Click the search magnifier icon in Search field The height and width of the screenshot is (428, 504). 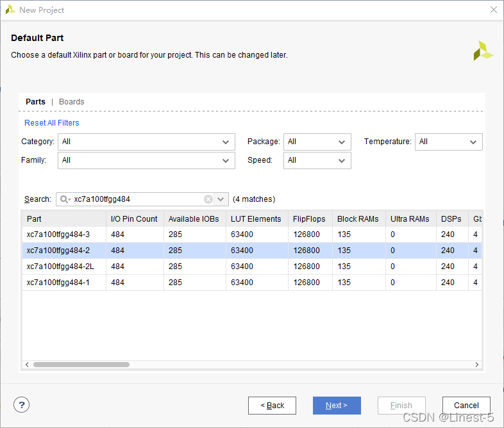coord(65,199)
